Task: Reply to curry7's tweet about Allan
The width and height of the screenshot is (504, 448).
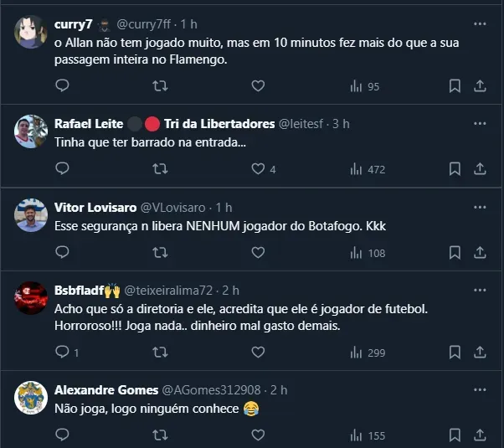Action: click(x=62, y=85)
